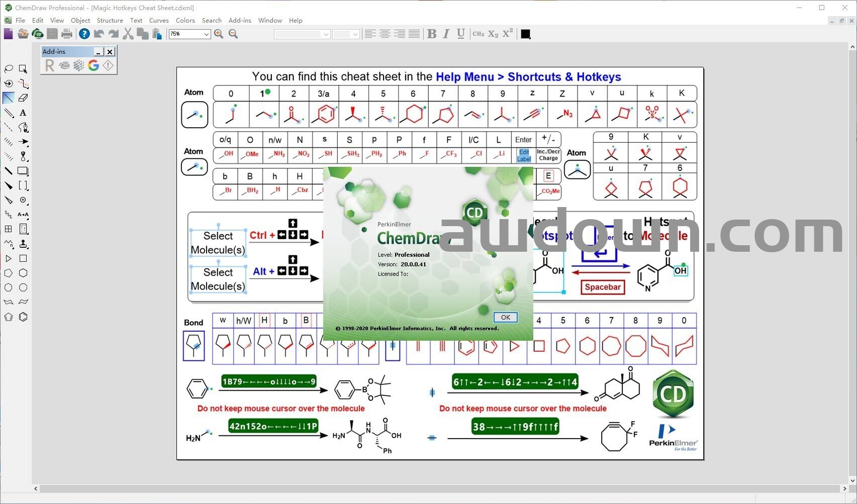Viewport: 857px width, 504px height.
Task: Click the black text color swatch
Action: point(525,34)
